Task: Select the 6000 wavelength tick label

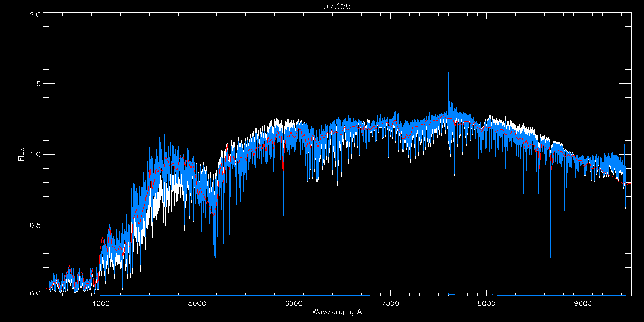Action: pyautogui.click(x=294, y=303)
